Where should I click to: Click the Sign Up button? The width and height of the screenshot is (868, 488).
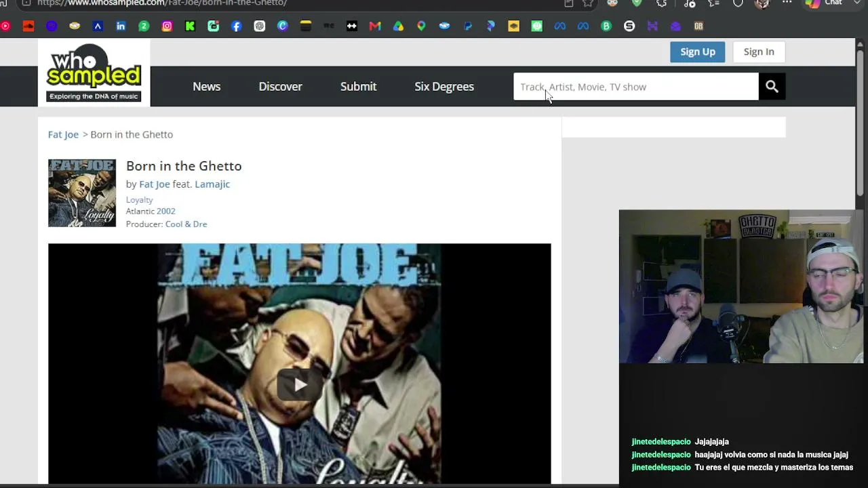[698, 52]
